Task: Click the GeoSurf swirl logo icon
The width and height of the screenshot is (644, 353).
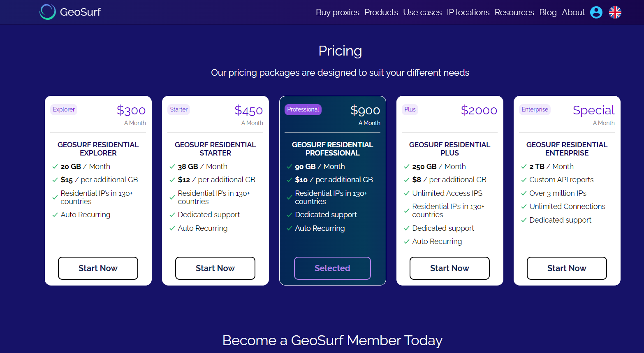Action: click(48, 12)
